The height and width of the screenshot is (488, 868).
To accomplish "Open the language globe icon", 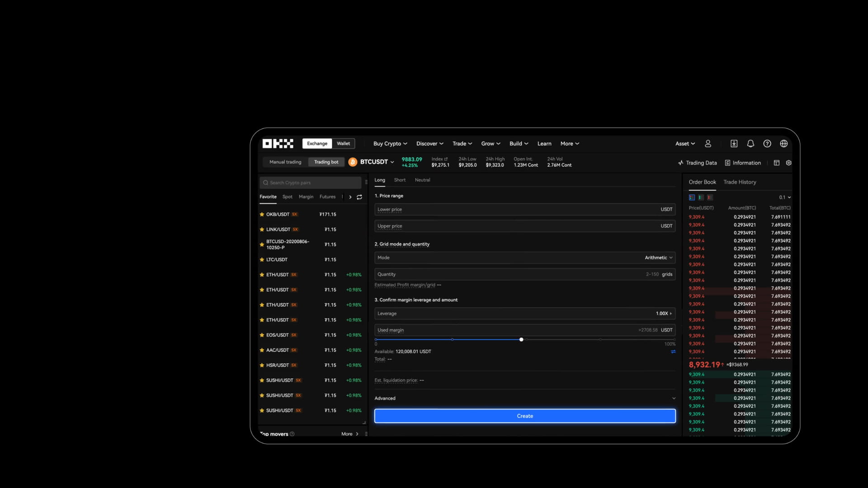I will (784, 144).
